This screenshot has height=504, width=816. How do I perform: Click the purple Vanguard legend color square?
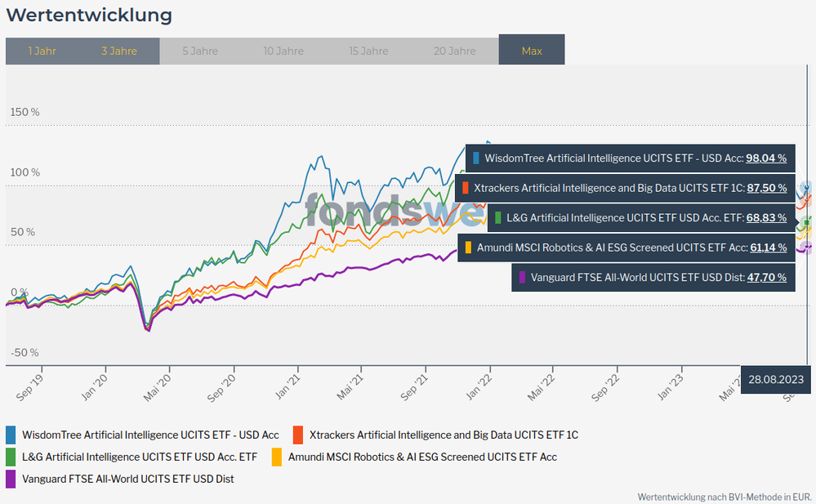(x=11, y=479)
